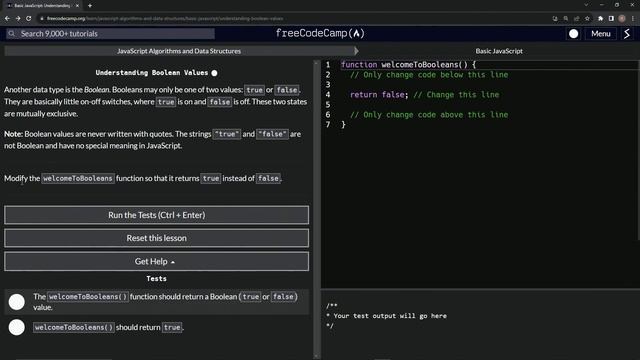Click the search magnifier icon beside tutorials field

coord(11,33)
